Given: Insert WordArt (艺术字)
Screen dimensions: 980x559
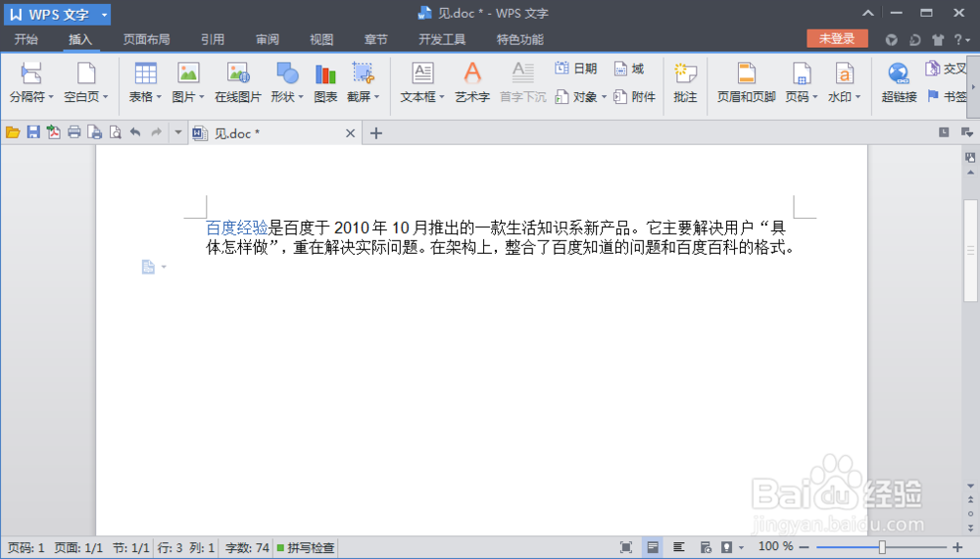Looking at the screenshot, I should pyautogui.click(x=472, y=82).
